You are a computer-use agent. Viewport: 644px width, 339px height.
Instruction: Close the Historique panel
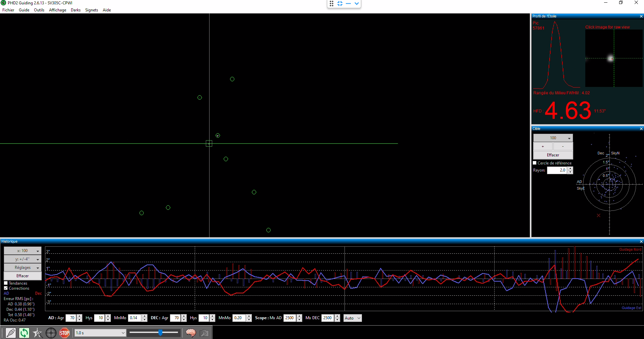641,242
